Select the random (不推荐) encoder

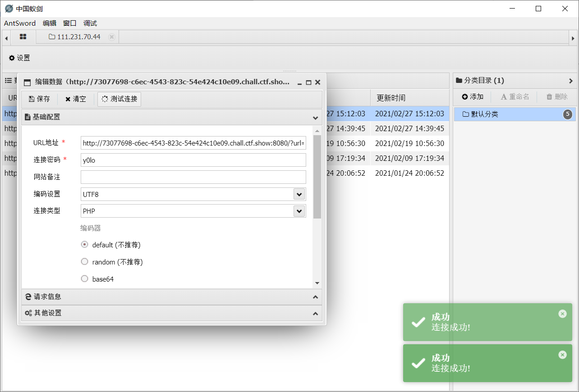(84, 262)
